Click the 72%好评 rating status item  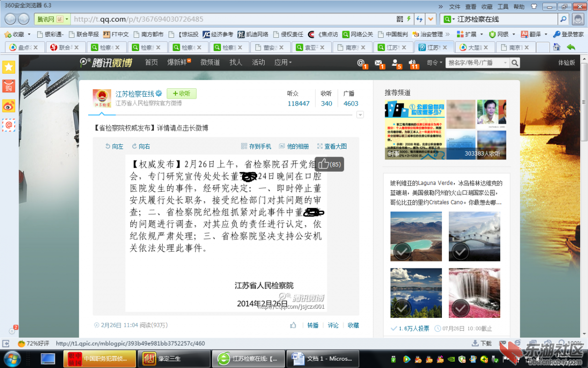click(33, 343)
